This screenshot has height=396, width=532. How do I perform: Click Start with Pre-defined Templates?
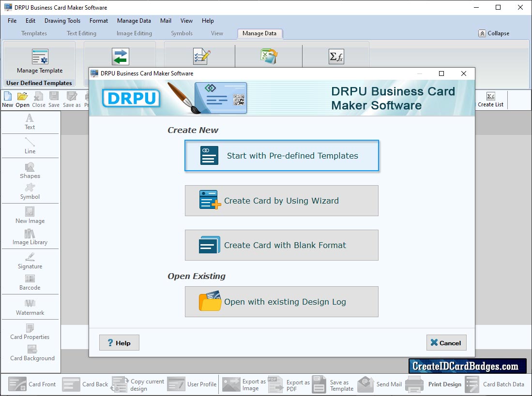pyautogui.click(x=282, y=156)
